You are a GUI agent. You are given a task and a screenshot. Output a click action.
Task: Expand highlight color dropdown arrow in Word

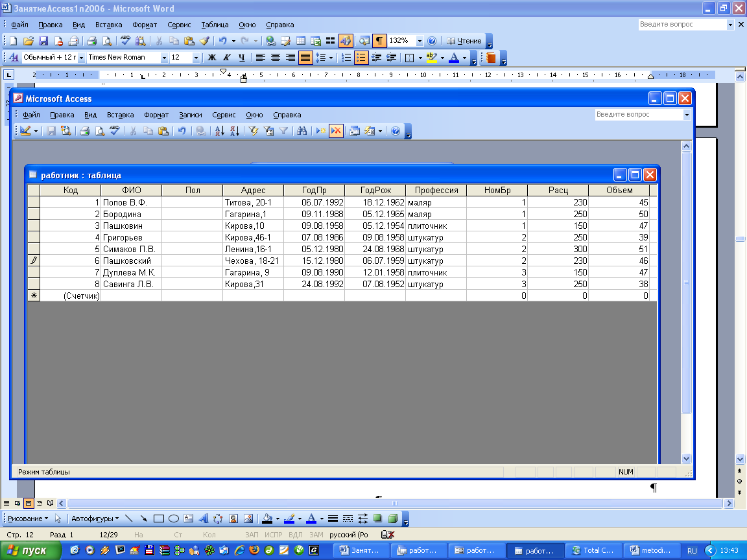pos(443,58)
